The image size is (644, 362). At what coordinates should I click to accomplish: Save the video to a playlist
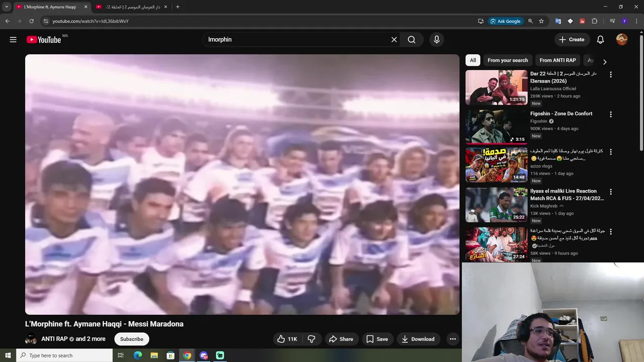[377, 339]
